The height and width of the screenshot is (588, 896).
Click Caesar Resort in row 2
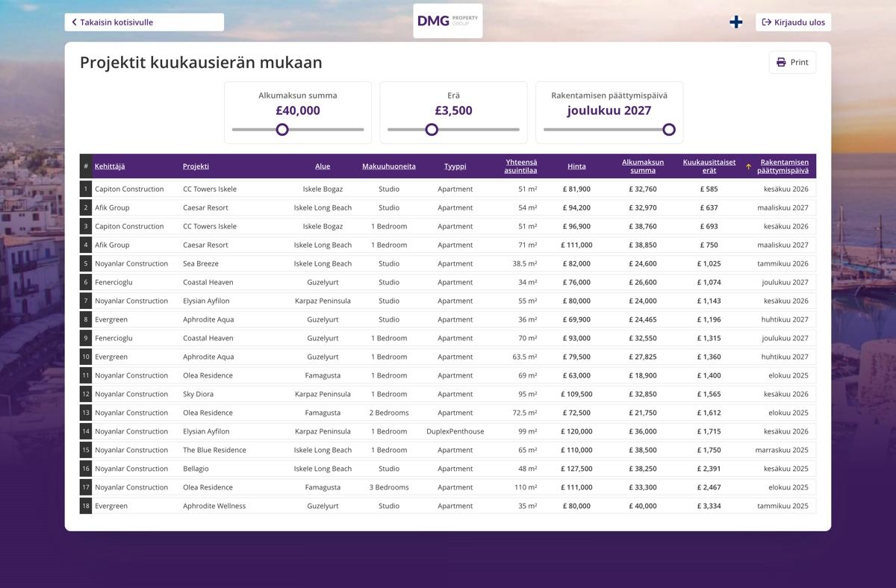coord(205,207)
